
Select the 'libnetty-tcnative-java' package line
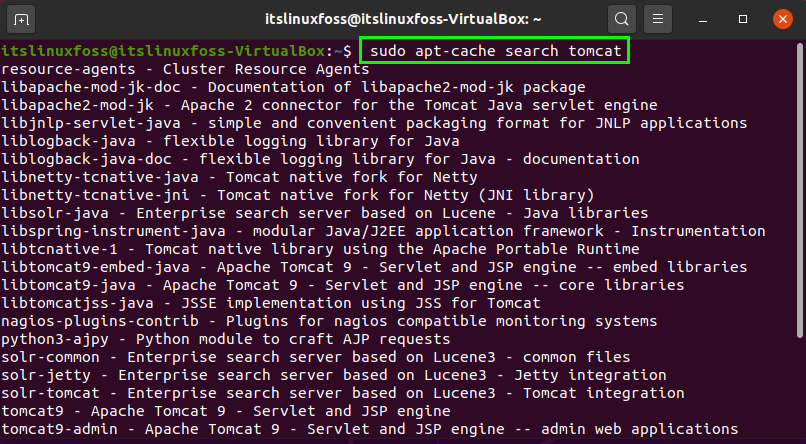(239, 177)
